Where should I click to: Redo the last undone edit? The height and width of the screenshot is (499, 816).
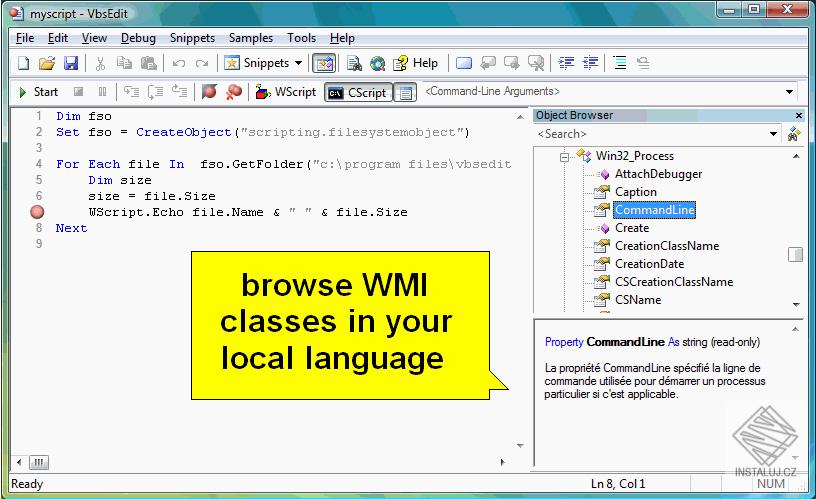tap(202, 63)
